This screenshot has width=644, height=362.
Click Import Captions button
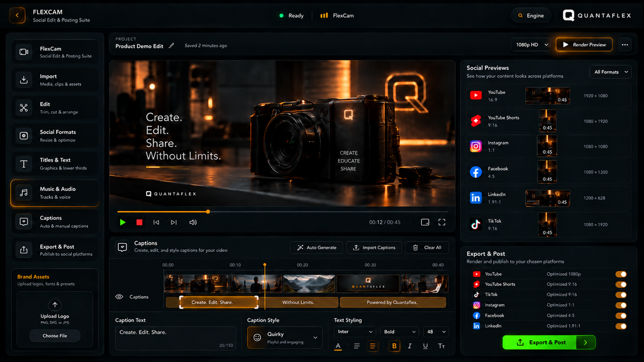[x=374, y=248]
